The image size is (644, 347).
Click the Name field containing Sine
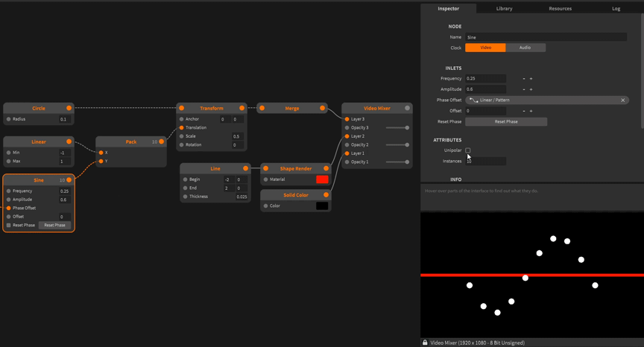tap(546, 37)
